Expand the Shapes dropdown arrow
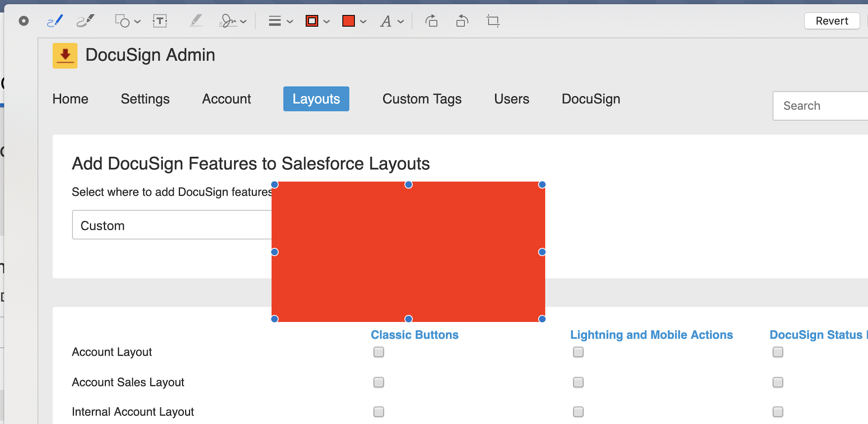Viewport: 868px width, 424px height. (137, 22)
